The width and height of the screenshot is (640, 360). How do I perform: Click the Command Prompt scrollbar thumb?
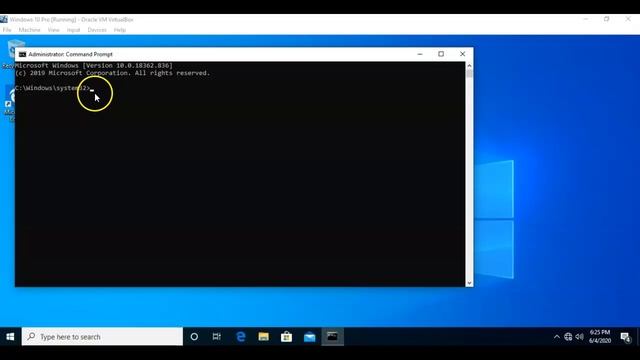coord(469,73)
